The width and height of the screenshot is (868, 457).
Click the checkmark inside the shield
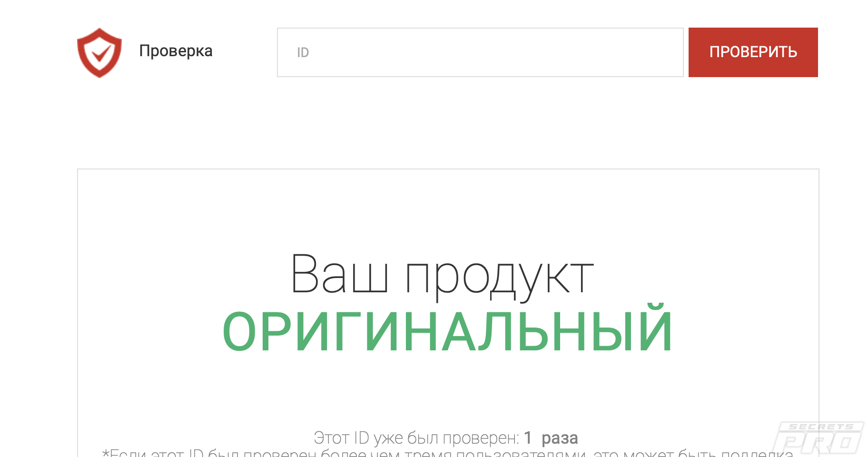coord(100,54)
